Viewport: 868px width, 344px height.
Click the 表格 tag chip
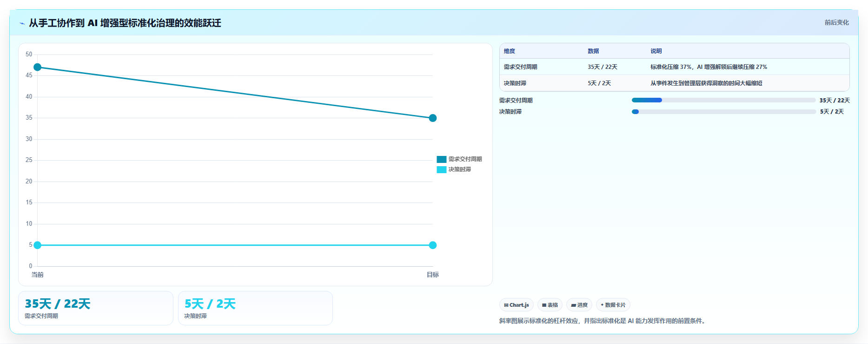coord(550,305)
